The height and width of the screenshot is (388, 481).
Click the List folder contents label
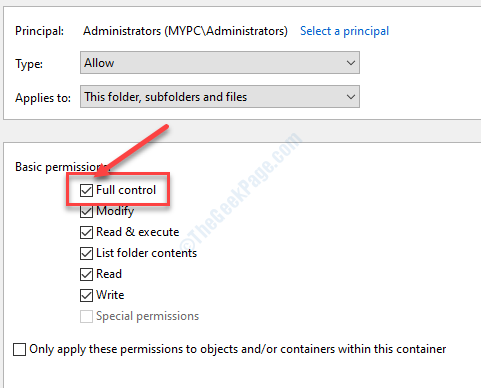click(x=146, y=253)
